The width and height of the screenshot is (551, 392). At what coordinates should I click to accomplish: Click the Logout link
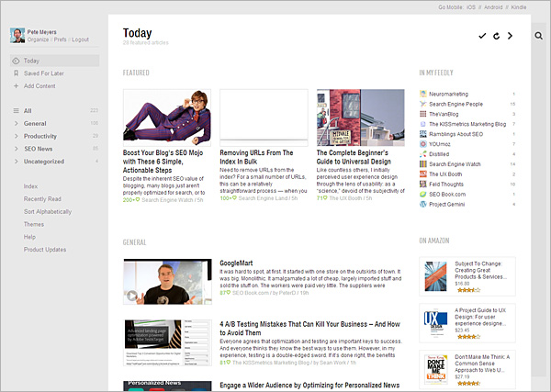coord(80,39)
